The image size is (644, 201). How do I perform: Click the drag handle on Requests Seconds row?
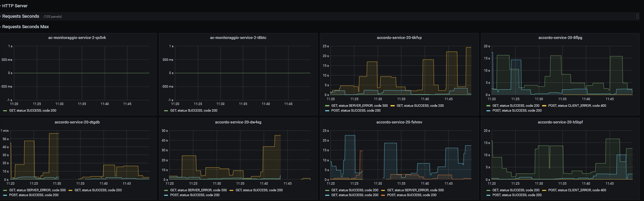point(637,16)
